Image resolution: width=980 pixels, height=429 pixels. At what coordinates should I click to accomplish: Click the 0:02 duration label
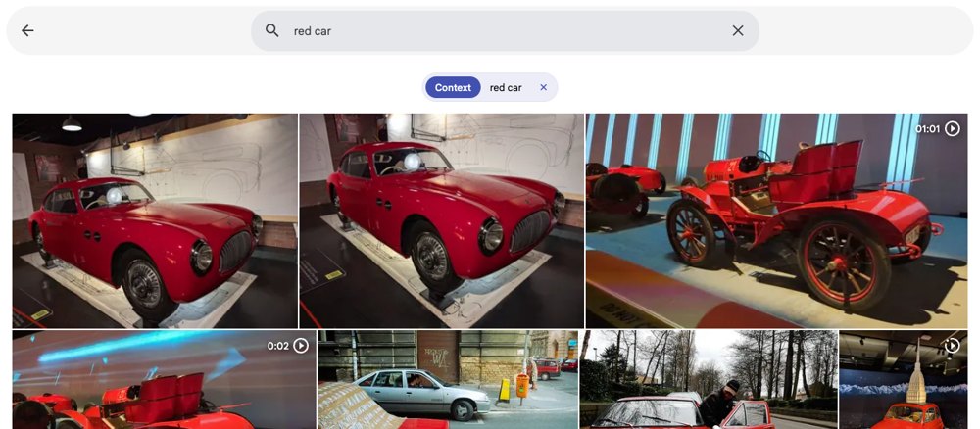tap(278, 346)
